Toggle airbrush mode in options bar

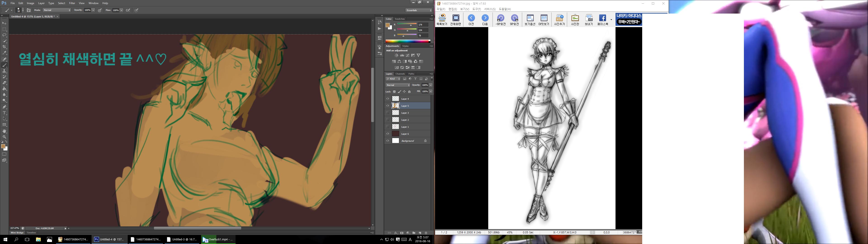click(128, 10)
